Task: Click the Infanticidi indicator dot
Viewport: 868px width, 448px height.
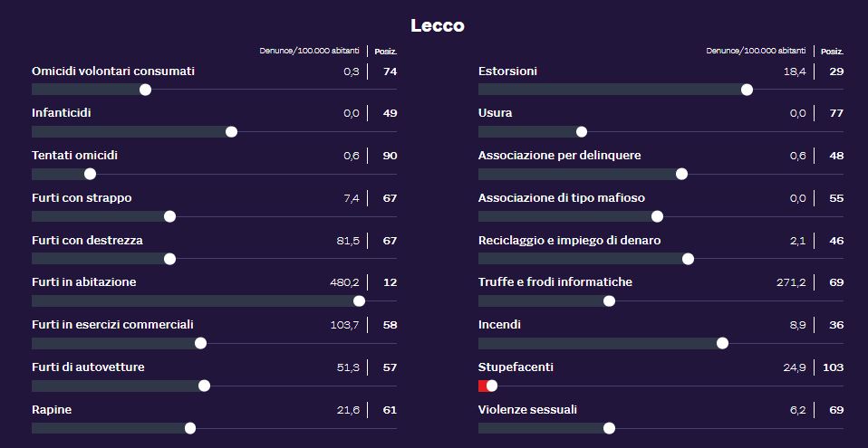Action: (x=231, y=132)
